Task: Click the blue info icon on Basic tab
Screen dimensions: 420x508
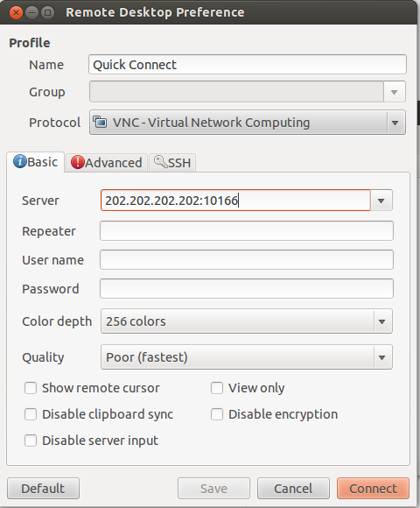Action: click(x=20, y=161)
